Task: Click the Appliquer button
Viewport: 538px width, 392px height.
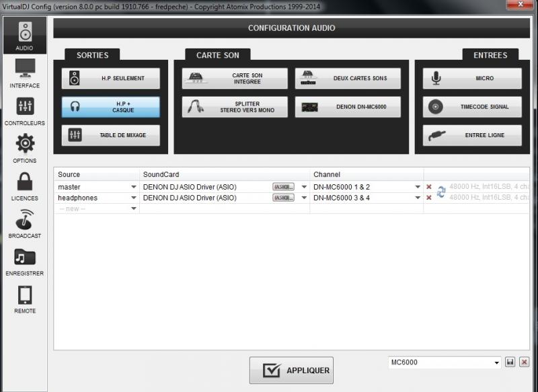Action: point(291,370)
